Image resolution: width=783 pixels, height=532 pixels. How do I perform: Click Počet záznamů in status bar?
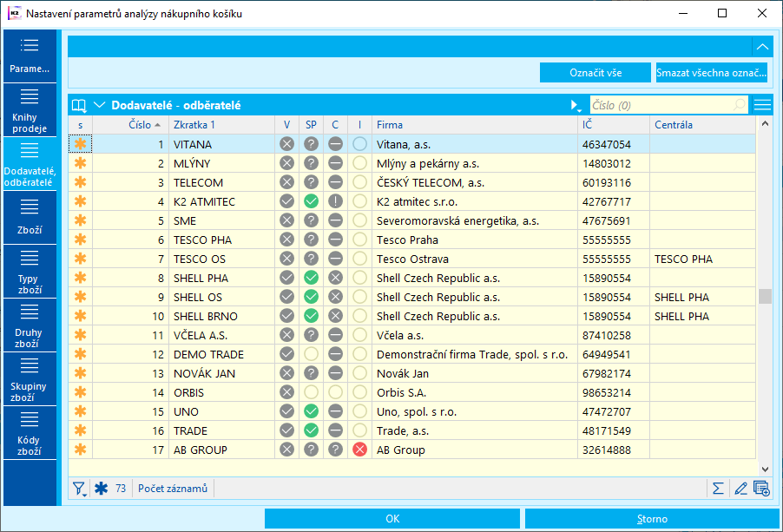click(173, 488)
